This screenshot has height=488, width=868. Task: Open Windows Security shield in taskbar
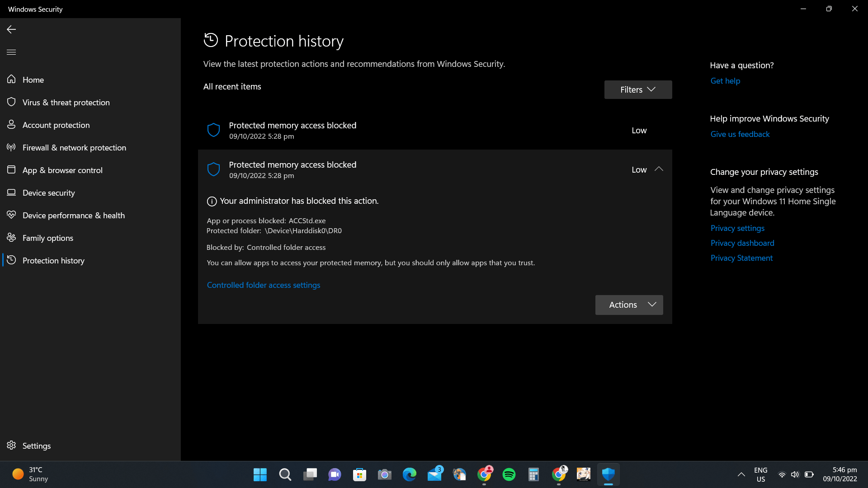click(608, 474)
